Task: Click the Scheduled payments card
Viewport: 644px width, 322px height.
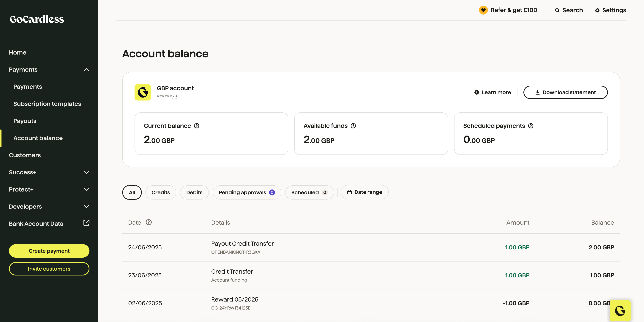Action: 531,134
